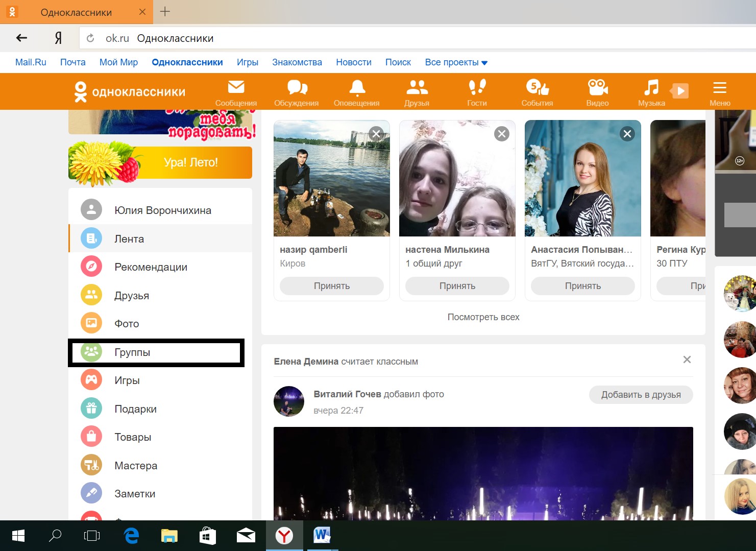Accept Анастасия Попыван friend request
Screen dimensions: 756x551
[x=583, y=286]
